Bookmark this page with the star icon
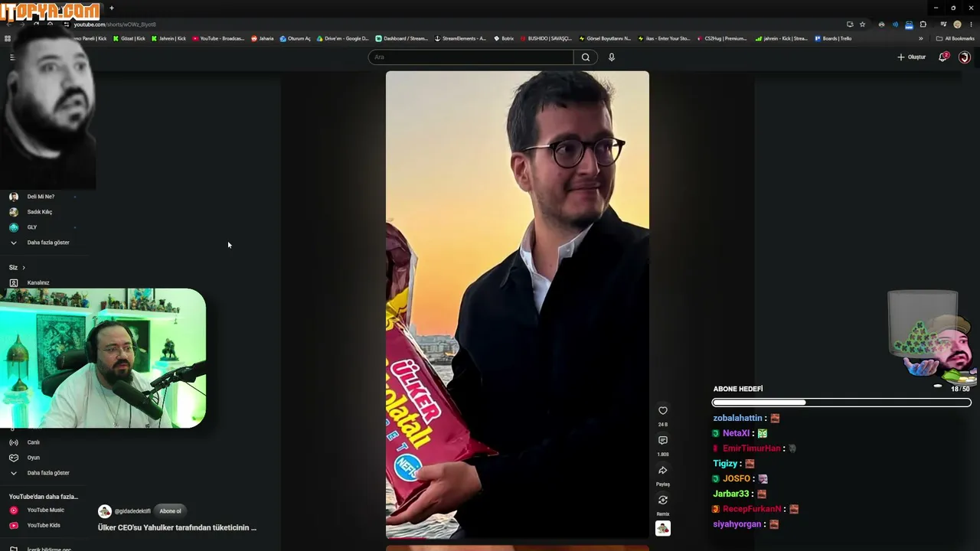The width and height of the screenshot is (980, 551). [862, 24]
